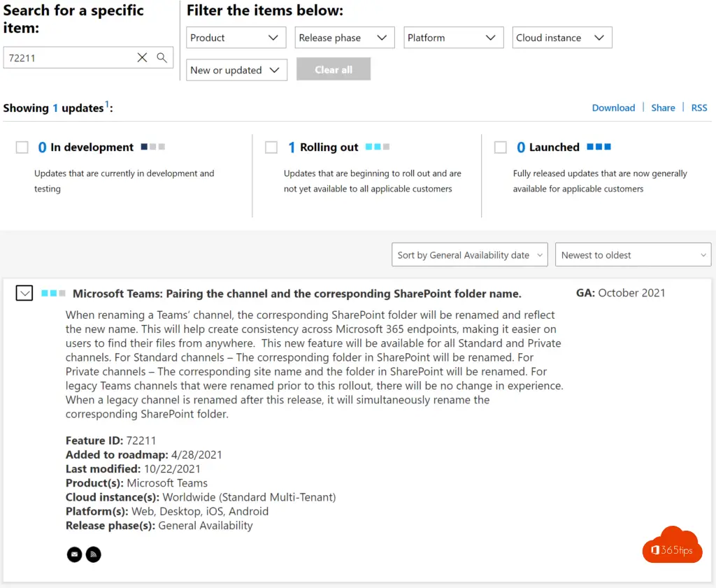Click the progress dots beside Rolling out

(x=376, y=147)
